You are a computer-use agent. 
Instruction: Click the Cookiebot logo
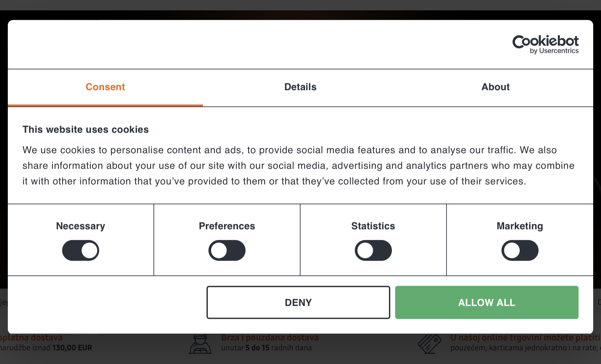click(x=545, y=44)
